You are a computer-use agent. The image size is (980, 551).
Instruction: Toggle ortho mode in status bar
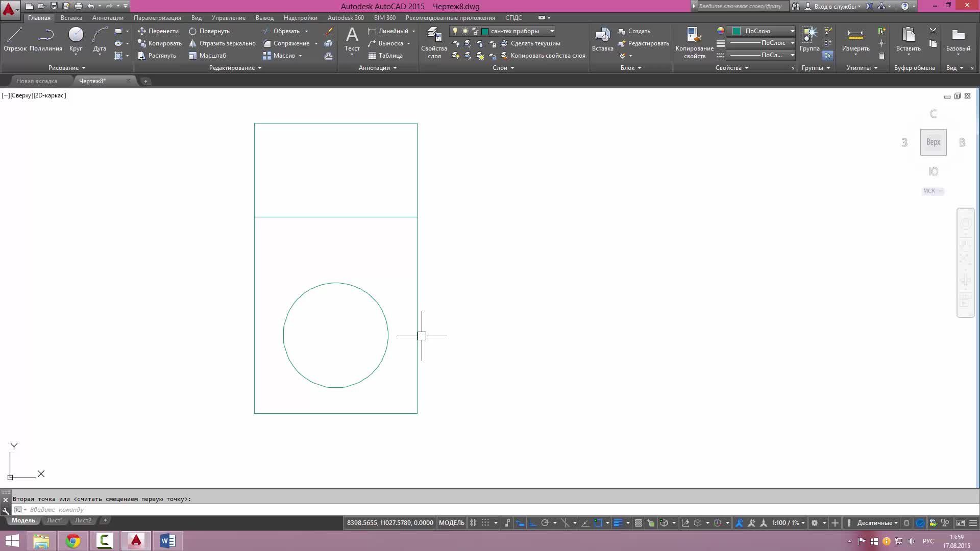(x=532, y=523)
